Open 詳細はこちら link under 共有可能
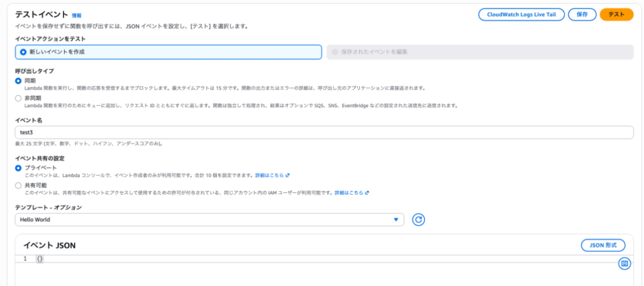Viewport: 644px width, 286px height. (348, 193)
